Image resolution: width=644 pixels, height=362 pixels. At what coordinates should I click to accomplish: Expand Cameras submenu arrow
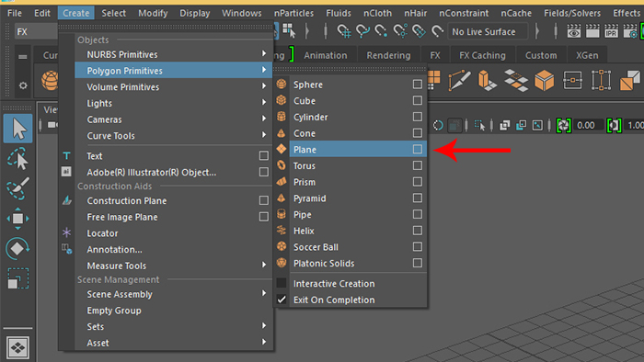coord(264,119)
